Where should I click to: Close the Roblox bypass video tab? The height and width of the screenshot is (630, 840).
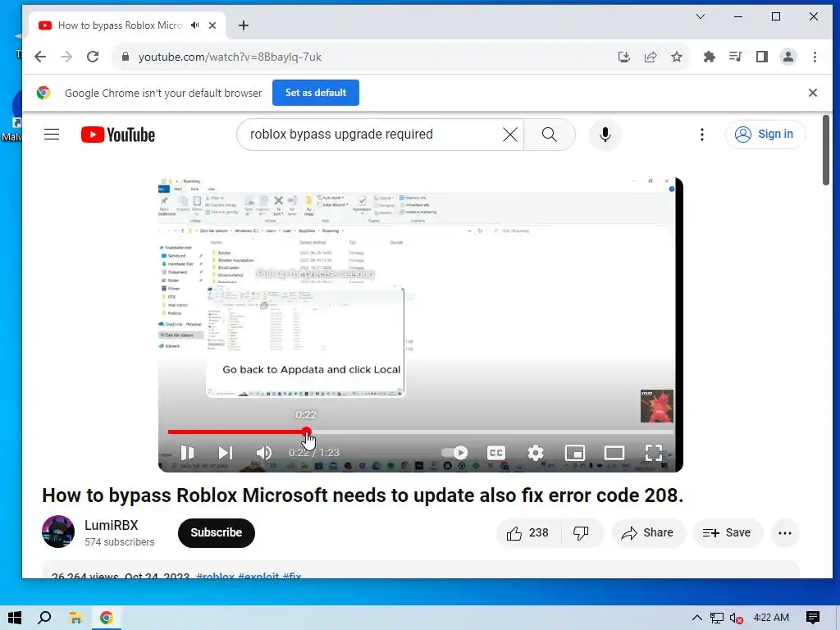pos(212,25)
